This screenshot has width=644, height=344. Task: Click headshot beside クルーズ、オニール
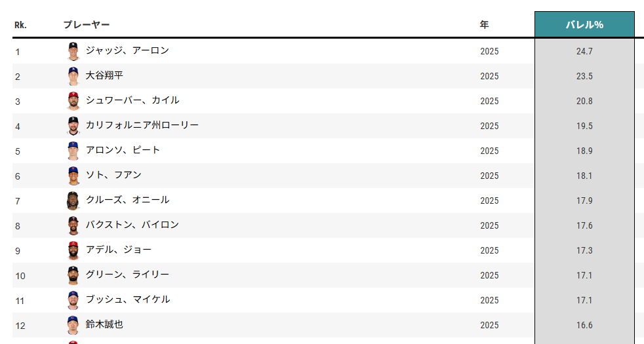[73, 201]
